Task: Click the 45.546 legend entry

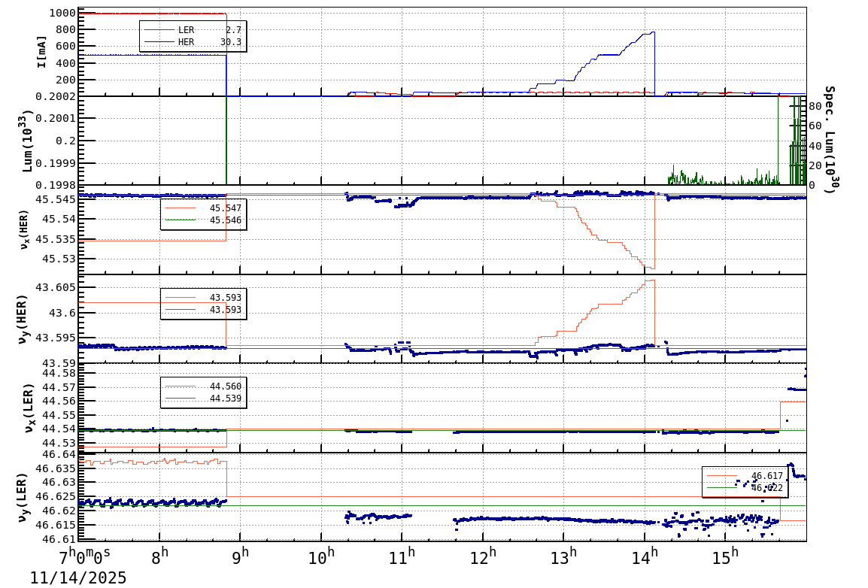Action: [x=203, y=220]
